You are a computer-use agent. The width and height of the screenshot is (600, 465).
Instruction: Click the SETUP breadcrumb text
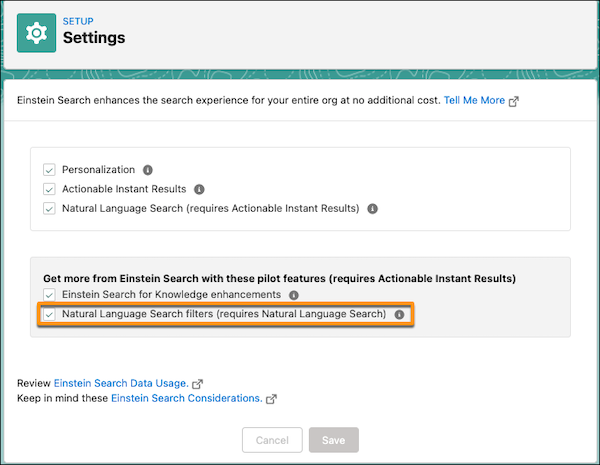78,21
